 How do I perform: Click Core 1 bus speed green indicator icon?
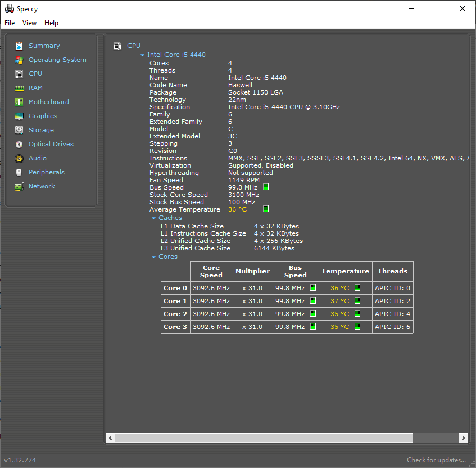point(313,300)
